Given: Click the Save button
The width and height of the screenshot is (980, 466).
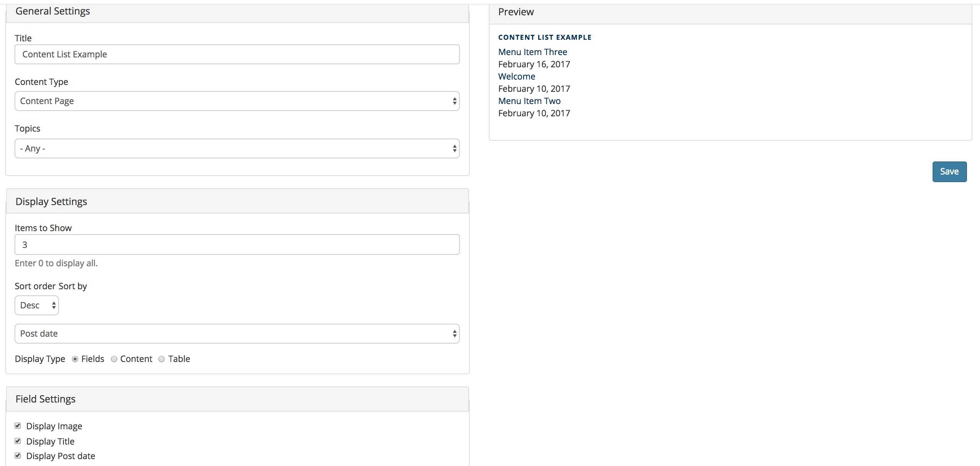Looking at the screenshot, I should click(949, 172).
